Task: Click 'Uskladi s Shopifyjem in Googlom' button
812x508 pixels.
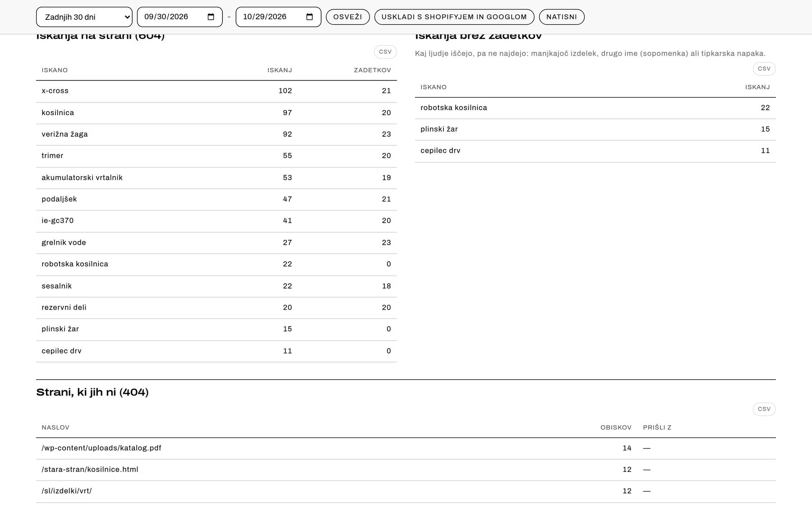Action: pyautogui.click(x=454, y=17)
